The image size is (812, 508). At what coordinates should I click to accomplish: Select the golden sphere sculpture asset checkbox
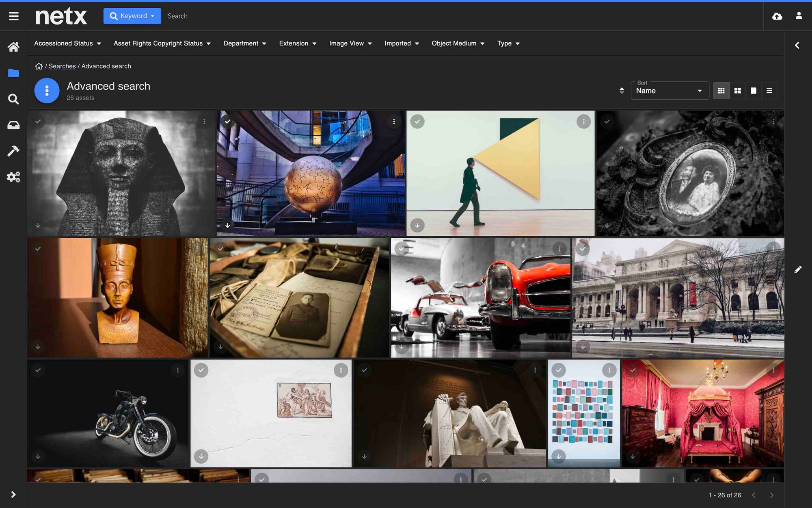click(x=228, y=122)
